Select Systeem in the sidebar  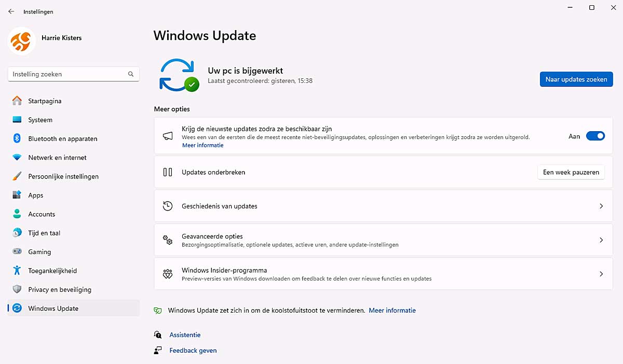click(40, 120)
